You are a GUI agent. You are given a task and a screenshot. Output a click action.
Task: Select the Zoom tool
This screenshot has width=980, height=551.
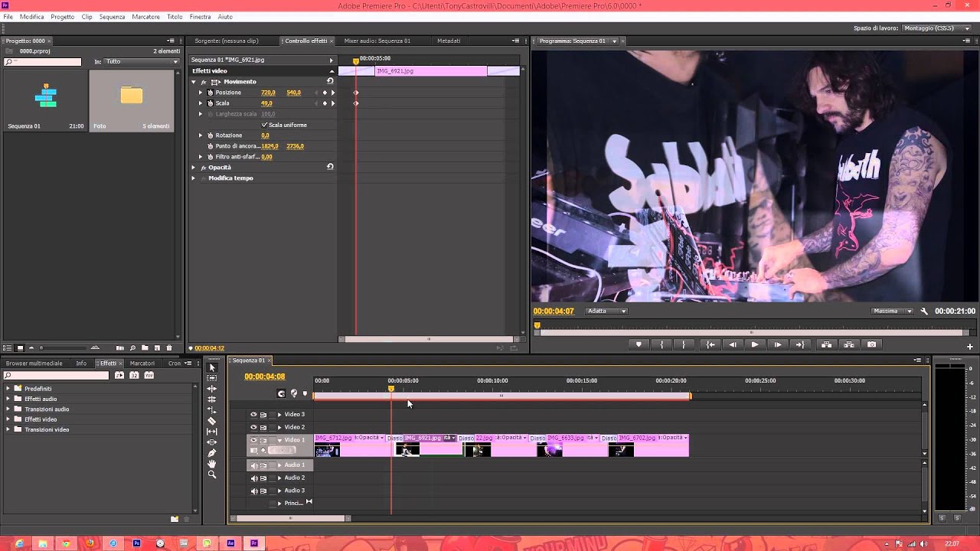click(212, 474)
